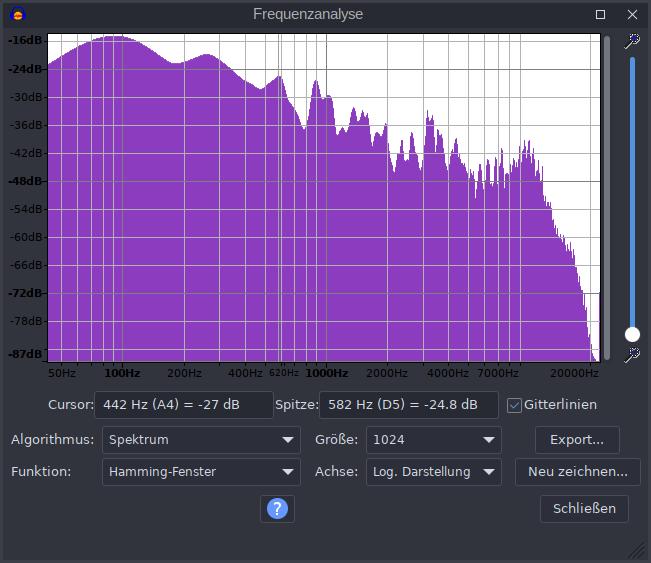Toggle the Gitterlinien checkbox
This screenshot has height=563, width=651.
(x=514, y=405)
